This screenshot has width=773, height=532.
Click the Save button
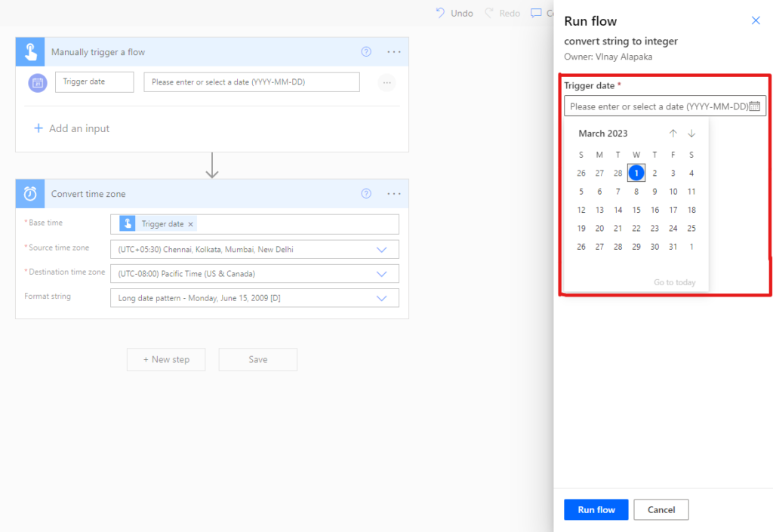(x=258, y=360)
